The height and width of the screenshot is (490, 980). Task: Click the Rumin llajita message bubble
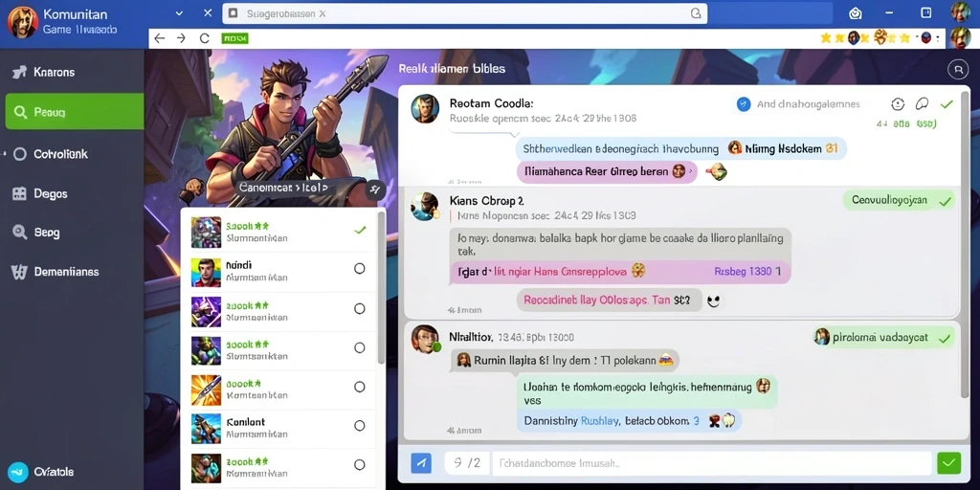coord(565,360)
